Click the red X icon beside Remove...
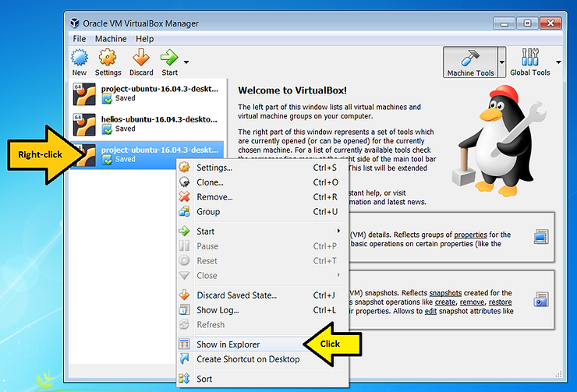This screenshot has width=577, height=392. pos(184,196)
